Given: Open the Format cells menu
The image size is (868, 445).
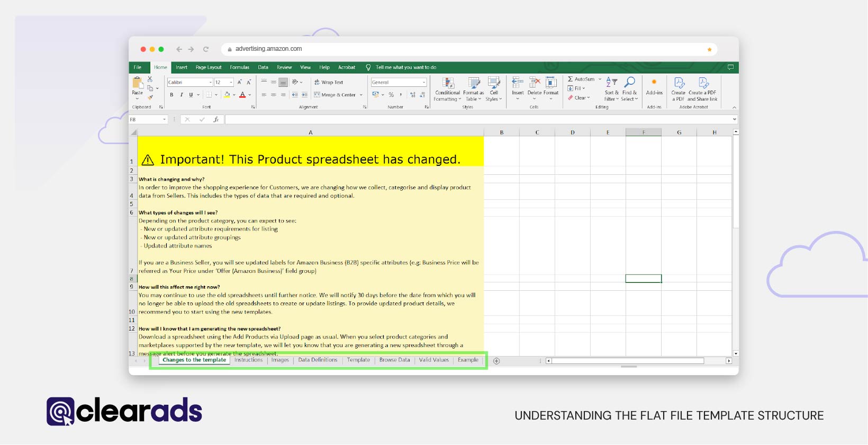Looking at the screenshot, I should (551, 89).
